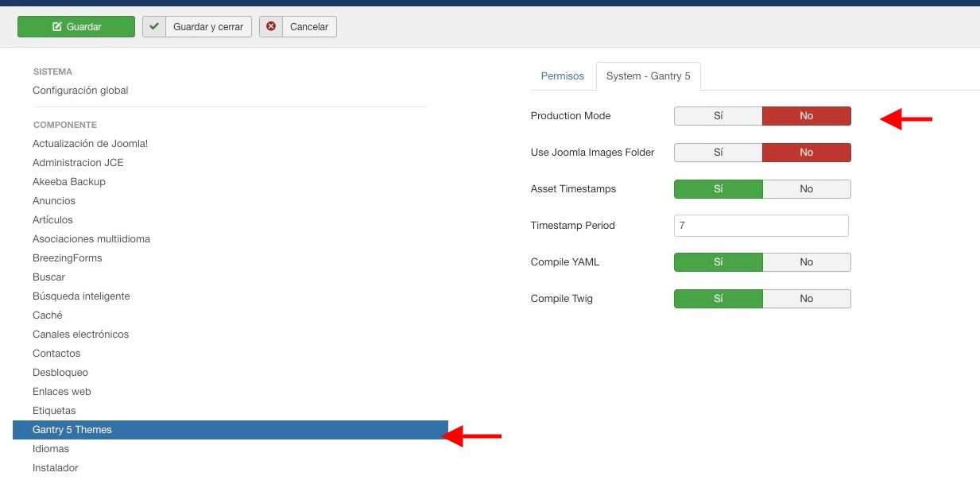
Task: Set Use Joomla Images Folder to No
Action: (x=807, y=153)
